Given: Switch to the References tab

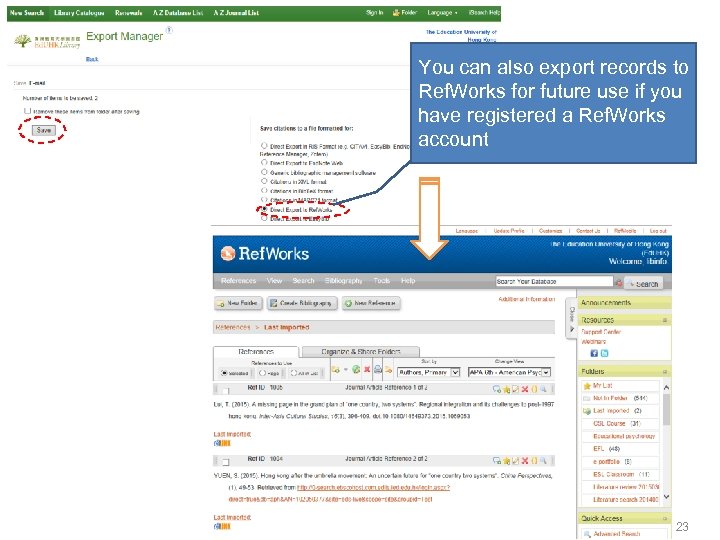Looking at the screenshot, I should pyautogui.click(x=256, y=352).
